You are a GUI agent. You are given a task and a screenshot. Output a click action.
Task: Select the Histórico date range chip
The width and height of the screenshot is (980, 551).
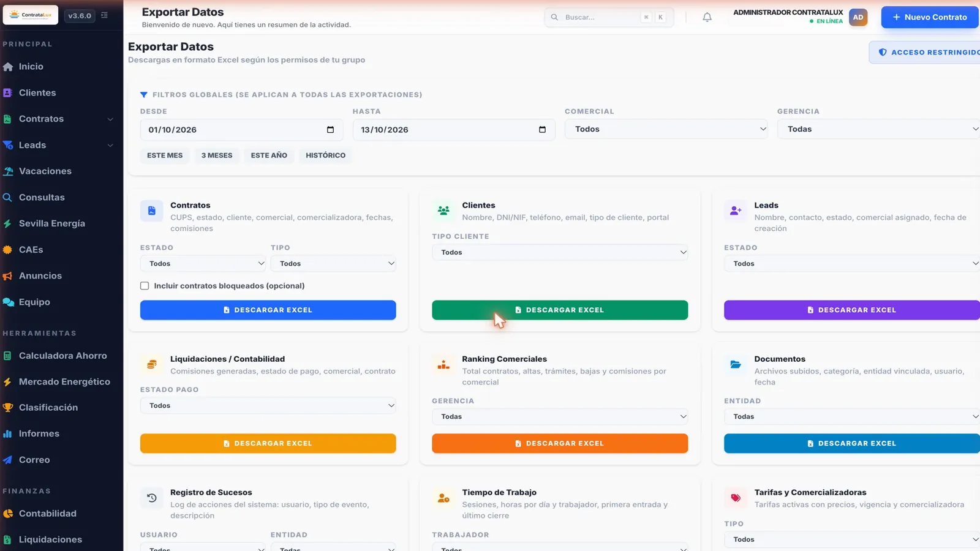[x=325, y=156]
